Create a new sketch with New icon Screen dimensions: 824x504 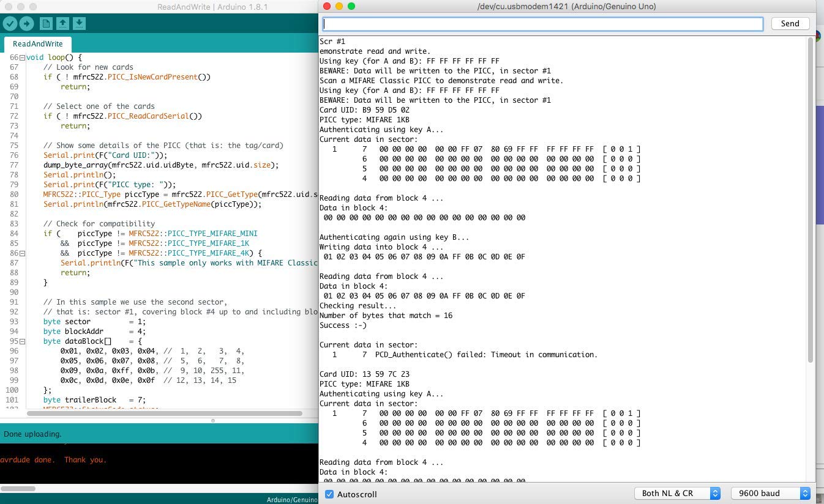[x=45, y=24]
